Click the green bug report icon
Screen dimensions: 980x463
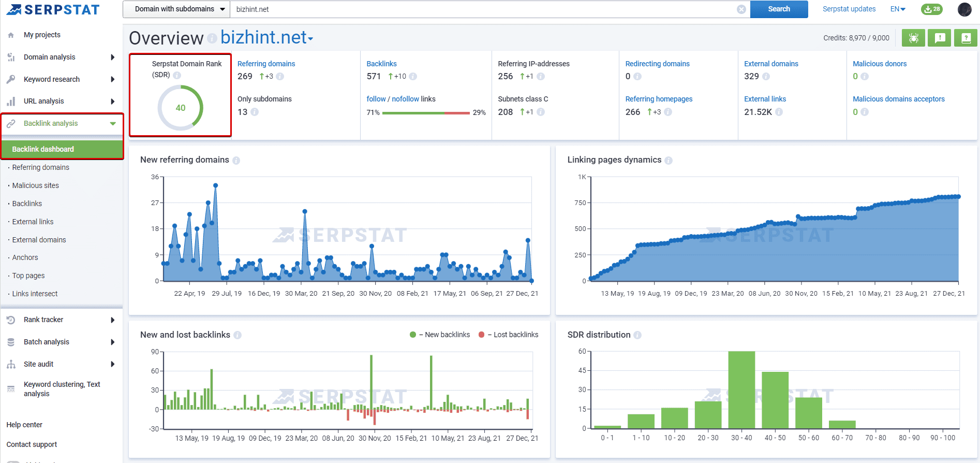pos(914,38)
